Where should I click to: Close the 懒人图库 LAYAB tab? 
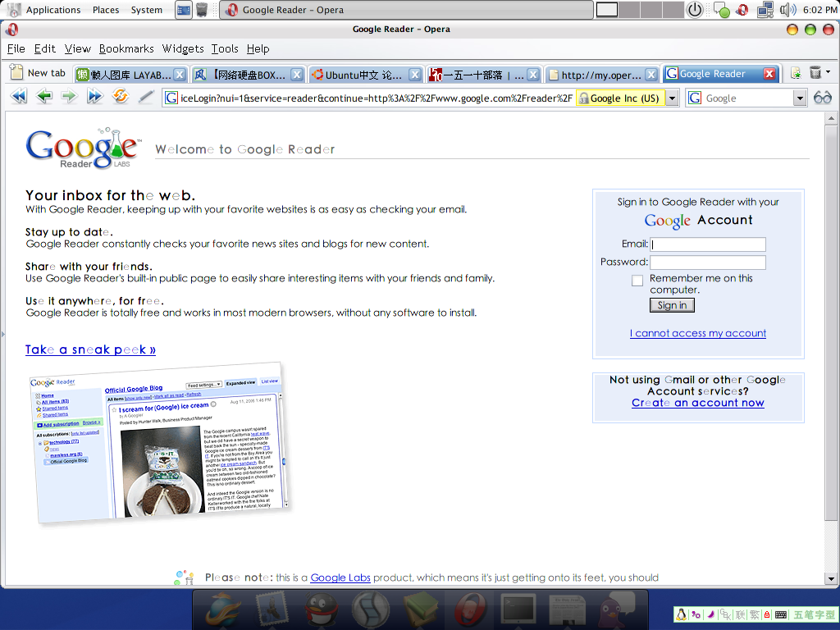click(180, 75)
